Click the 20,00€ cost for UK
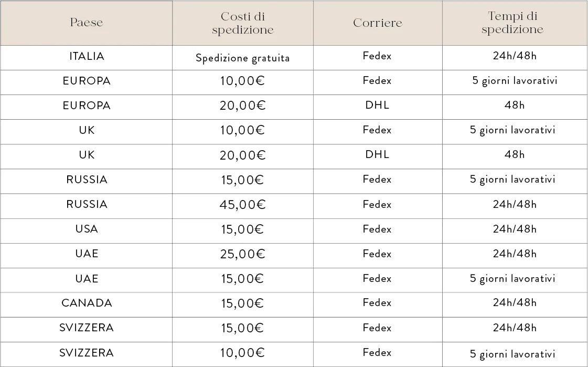This screenshot has width=588, height=367. [x=243, y=155]
